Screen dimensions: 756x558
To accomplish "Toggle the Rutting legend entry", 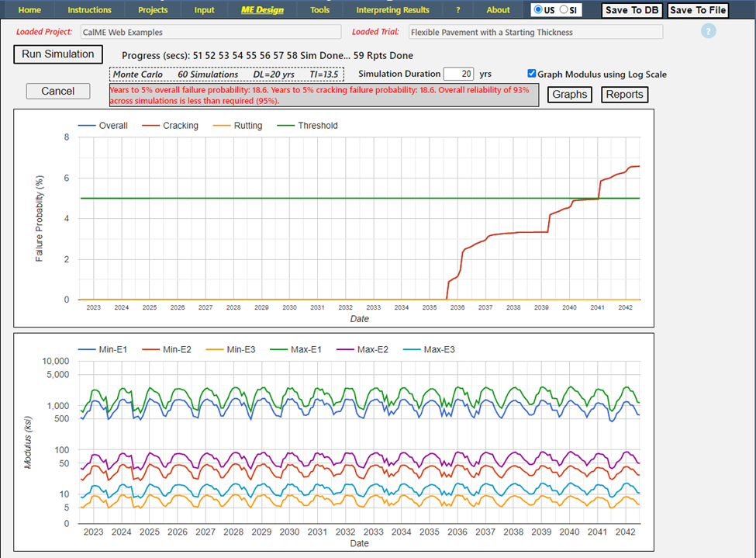I will coord(247,126).
